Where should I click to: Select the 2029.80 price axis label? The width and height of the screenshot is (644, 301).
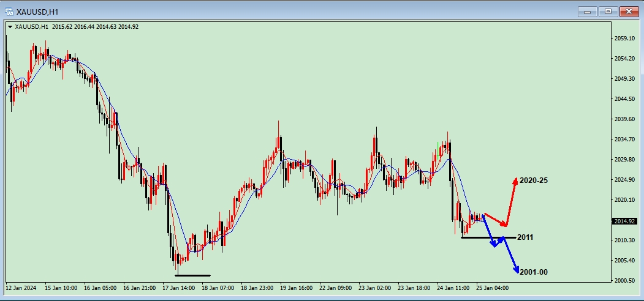coord(625,160)
